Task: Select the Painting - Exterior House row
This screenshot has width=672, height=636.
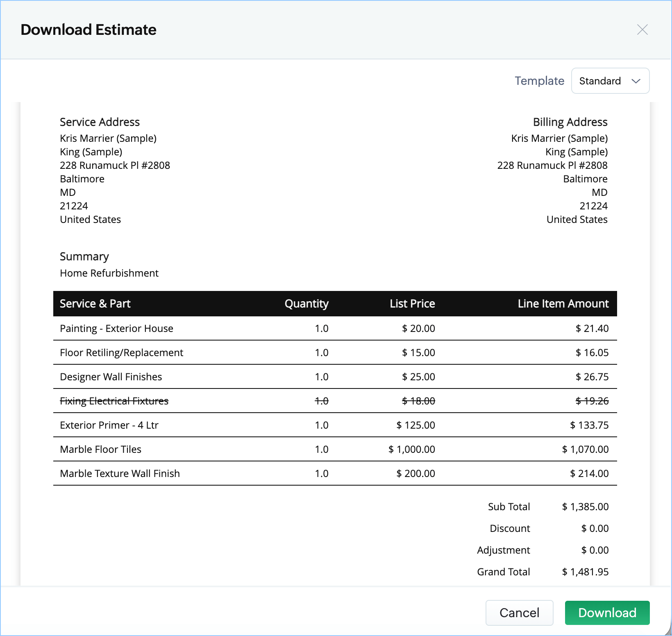Action: tap(117, 328)
